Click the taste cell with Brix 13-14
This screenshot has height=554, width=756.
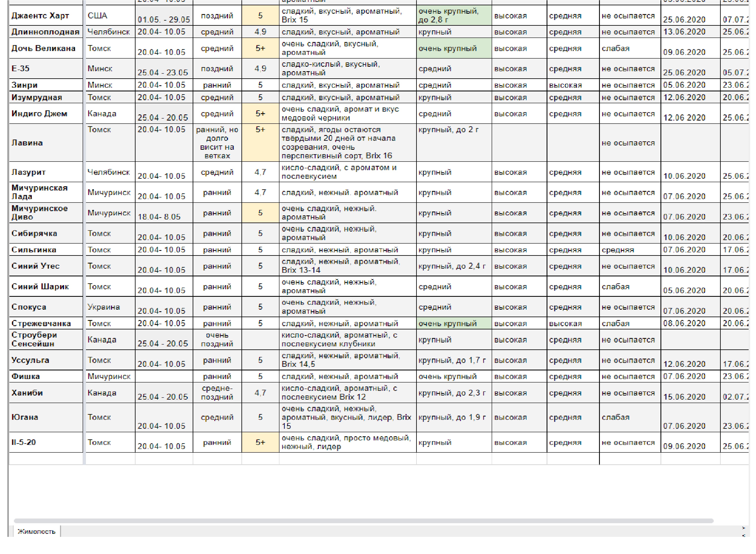pyautogui.click(x=348, y=266)
